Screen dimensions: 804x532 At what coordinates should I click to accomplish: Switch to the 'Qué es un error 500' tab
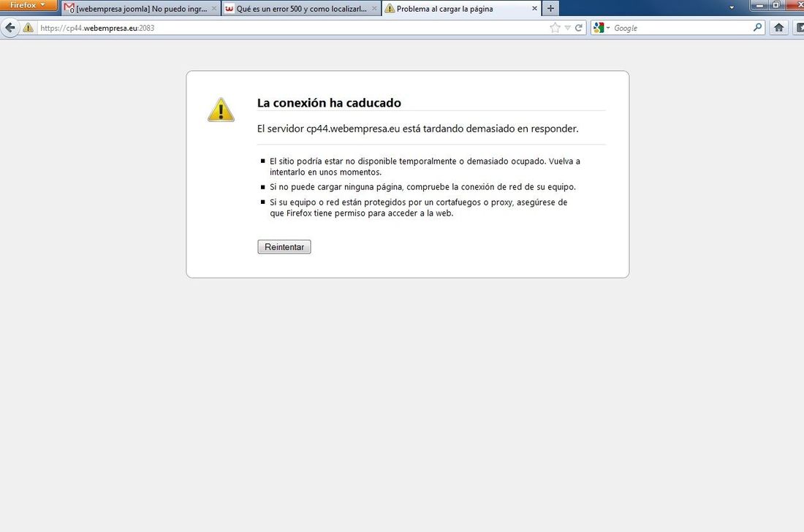pos(301,8)
